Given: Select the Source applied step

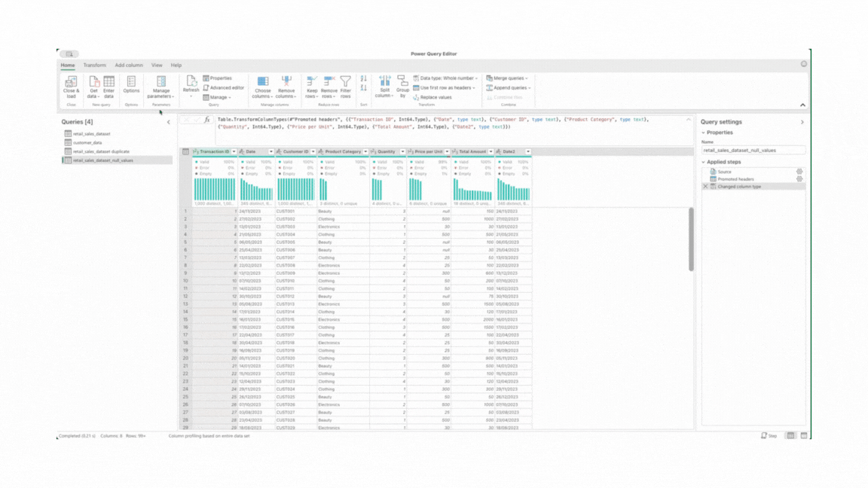Looking at the screenshot, I should click(x=753, y=172).
